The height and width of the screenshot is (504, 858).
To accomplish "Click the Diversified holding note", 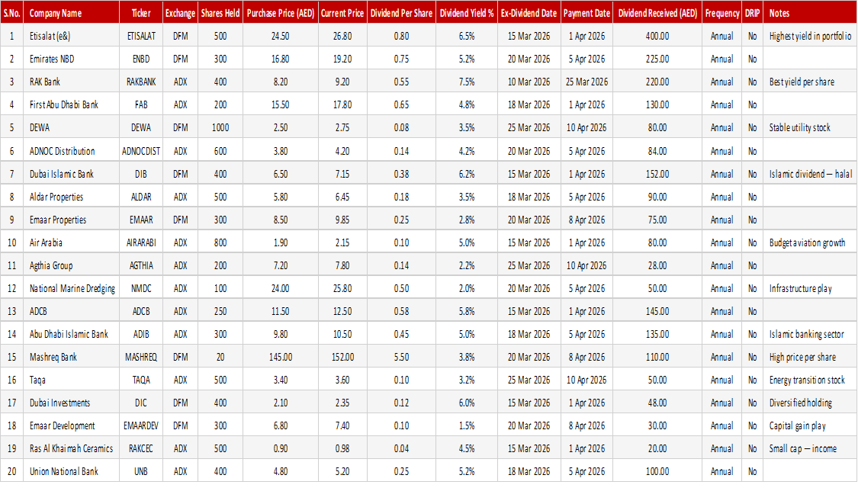I will 810,403.
